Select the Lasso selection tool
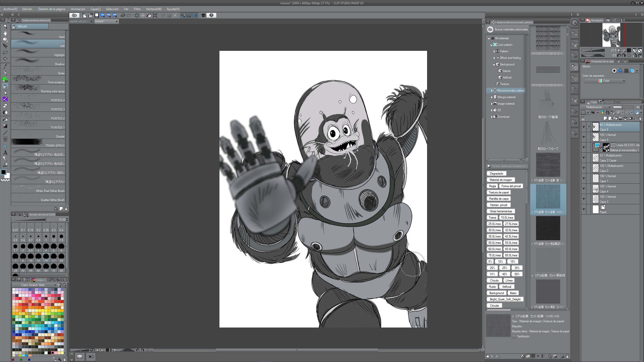The height and width of the screenshot is (362, 644). pos(5,53)
